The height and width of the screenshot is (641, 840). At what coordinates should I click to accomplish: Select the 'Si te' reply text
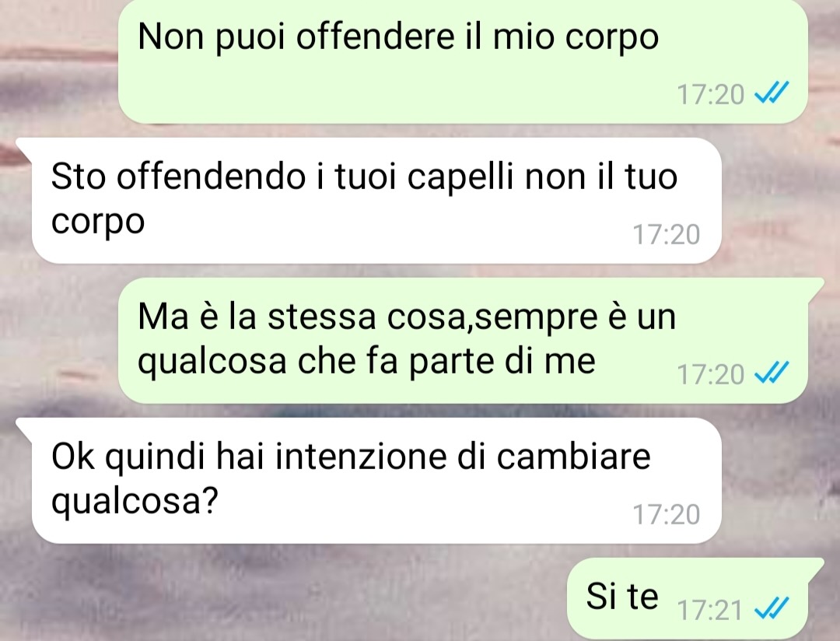622,596
